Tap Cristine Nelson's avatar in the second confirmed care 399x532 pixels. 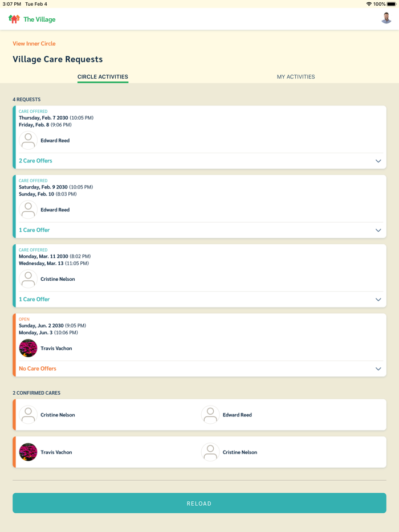[210, 452]
